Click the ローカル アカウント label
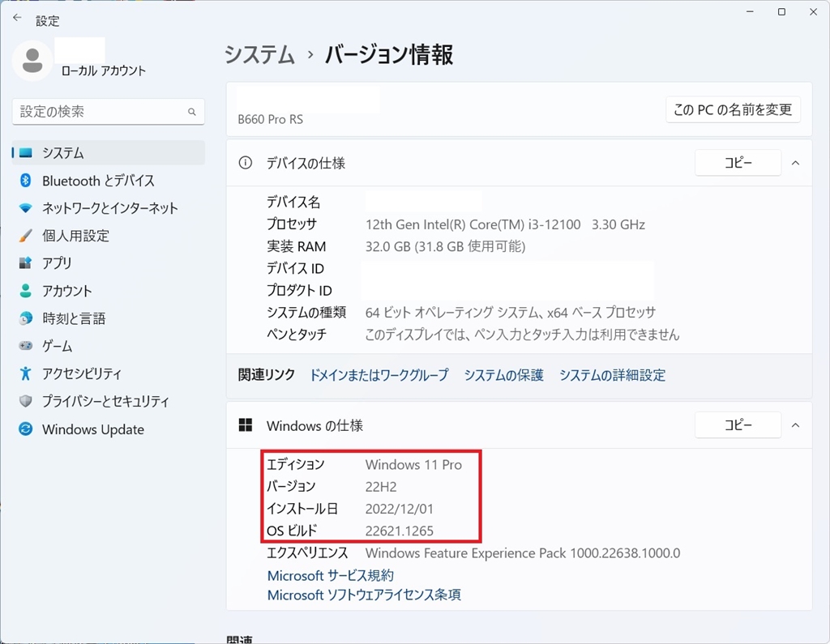This screenshot has height=644, width=830. (103, 71)
